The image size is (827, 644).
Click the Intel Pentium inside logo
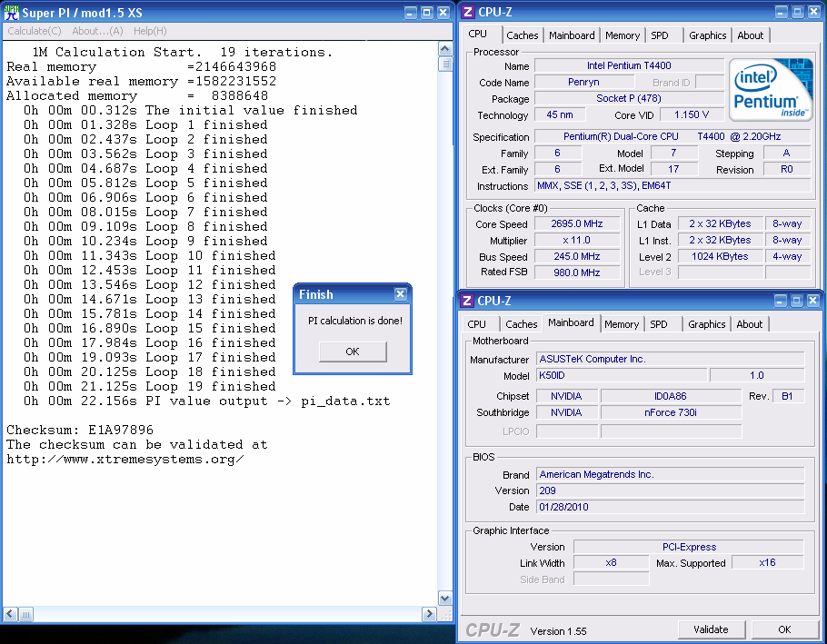coord(771,90)
